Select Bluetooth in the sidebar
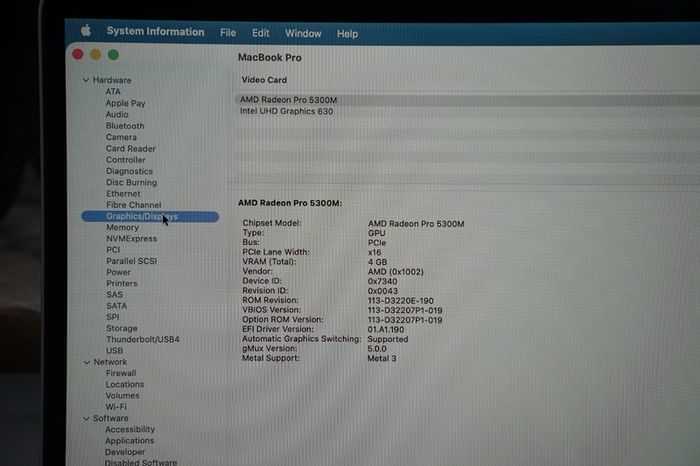The width and height of the screenshot is (700, 466). point(125,126)
